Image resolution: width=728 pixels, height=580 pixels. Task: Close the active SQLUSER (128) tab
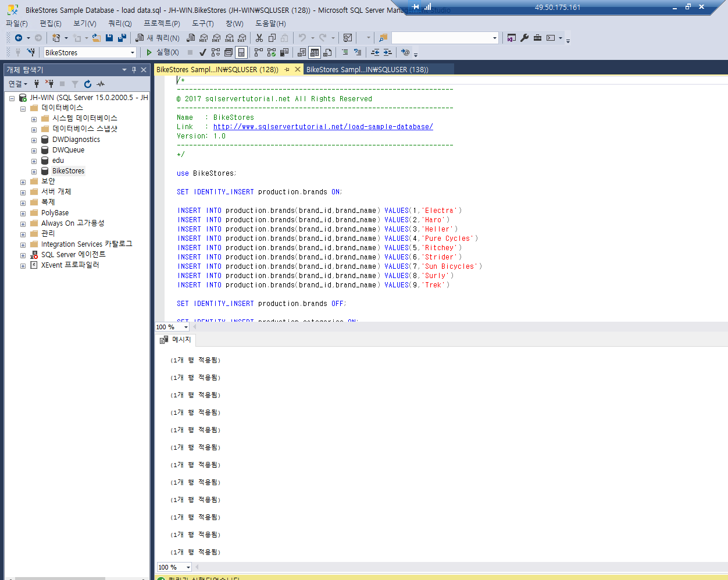tap(298, 69)
